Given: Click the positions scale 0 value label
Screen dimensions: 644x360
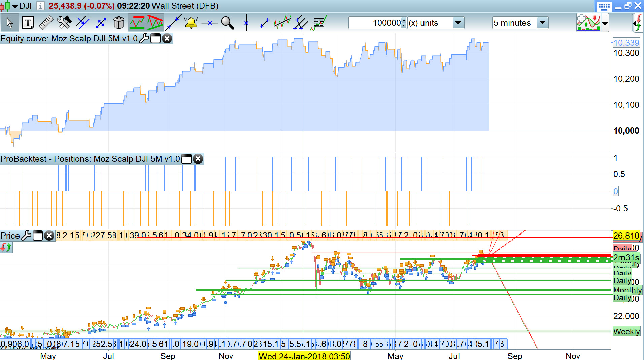Looking at the screenshot, I should pos(616,191).
